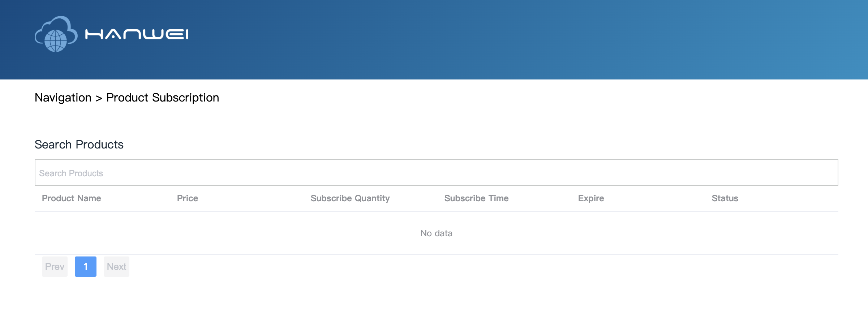Sort by Product Name column header

point(71,198)
